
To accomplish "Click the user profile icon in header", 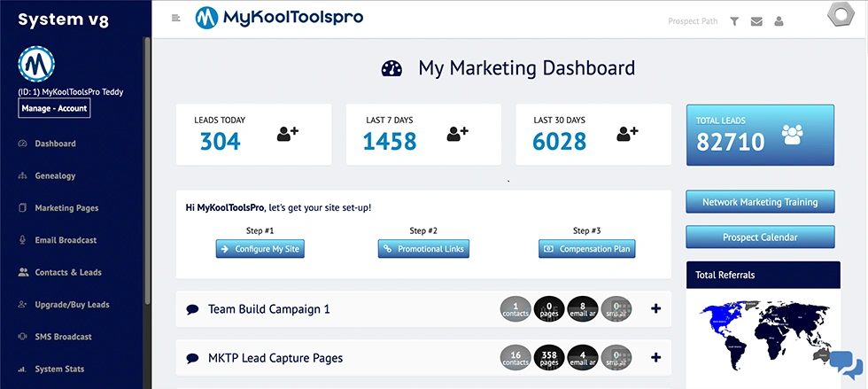I will 779,21.
